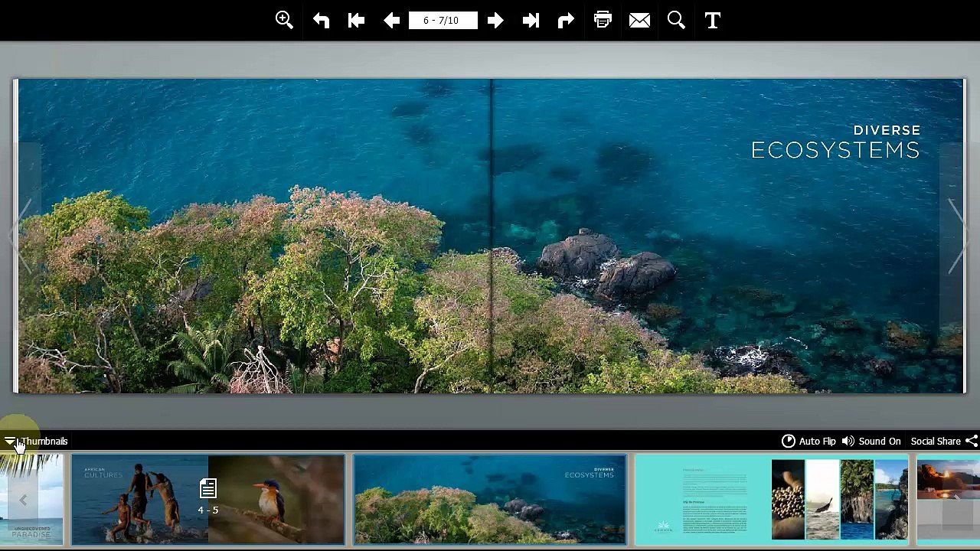Click the Auto Flip clock icon
The height and width of the screenshot is (551, 980).
788,442
